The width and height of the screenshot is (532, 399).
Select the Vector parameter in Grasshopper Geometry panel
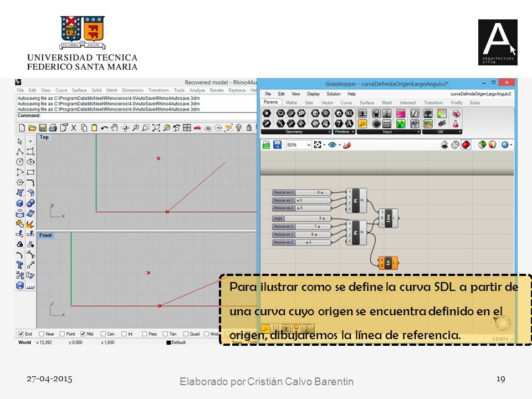coord(267,124)
